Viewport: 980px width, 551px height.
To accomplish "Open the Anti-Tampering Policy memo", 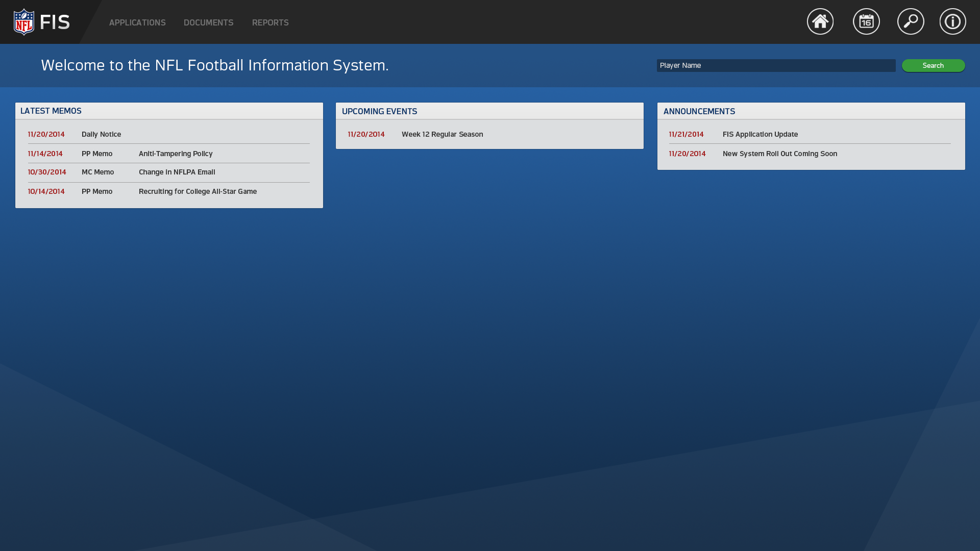I will click(x=176, y=154).
